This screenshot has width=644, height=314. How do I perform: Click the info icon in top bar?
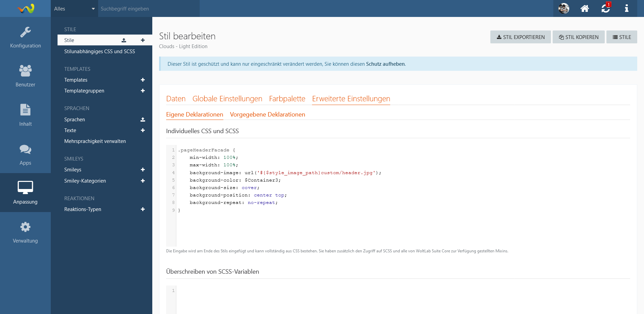point(626,8)
